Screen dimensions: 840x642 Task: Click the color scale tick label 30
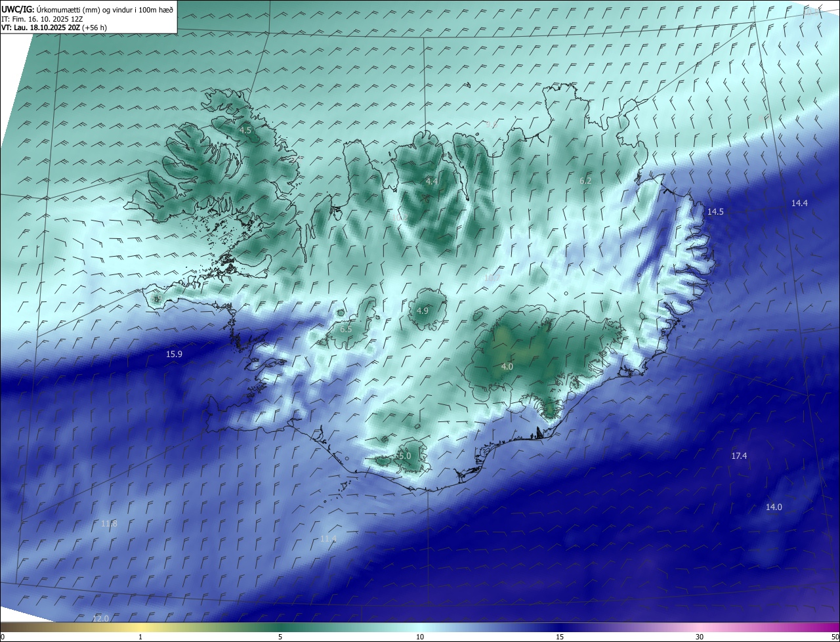(x=700, y=637)
